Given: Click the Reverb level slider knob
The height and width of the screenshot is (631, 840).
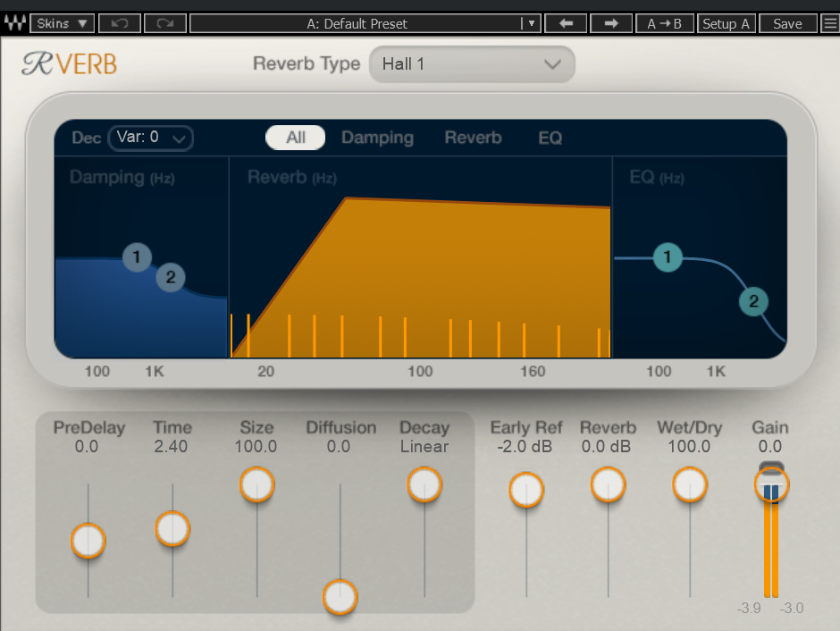Looking at the screenshot, I should pos(608,484).
